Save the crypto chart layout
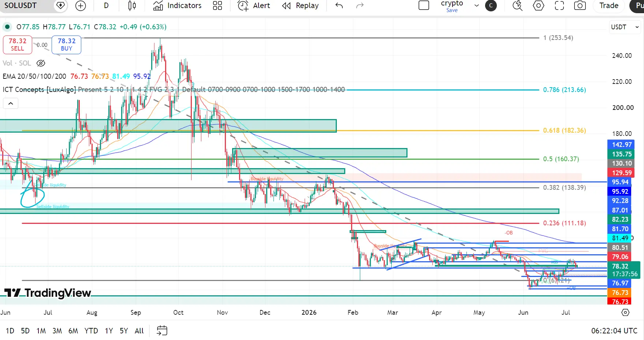This screenshot has width=644, height=340. click(x=452, y=10)
